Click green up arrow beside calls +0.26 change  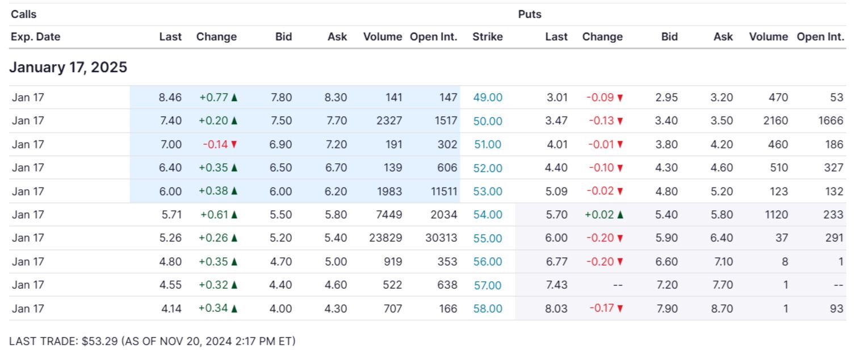coord(234,239)
